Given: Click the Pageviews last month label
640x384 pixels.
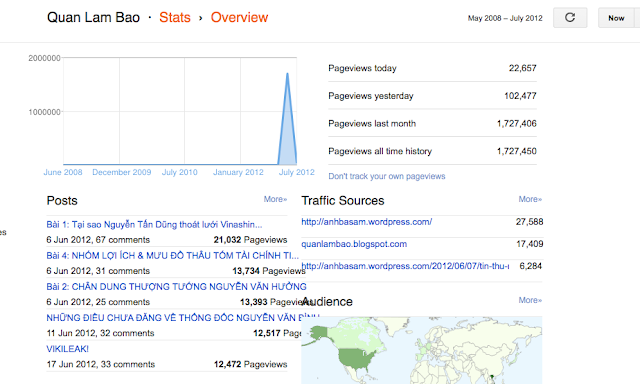Looking at the screenshot, I should pos(372,124).
